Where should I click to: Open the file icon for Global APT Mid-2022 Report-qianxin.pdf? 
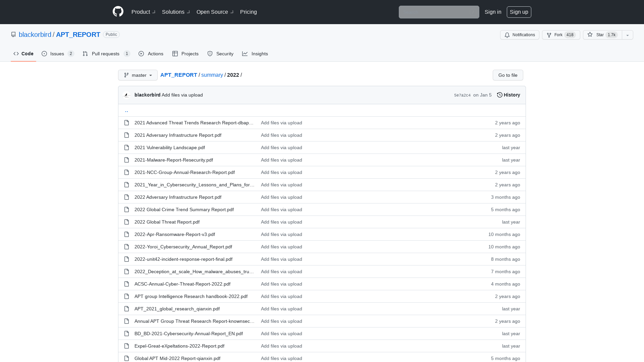click(126, 358)
